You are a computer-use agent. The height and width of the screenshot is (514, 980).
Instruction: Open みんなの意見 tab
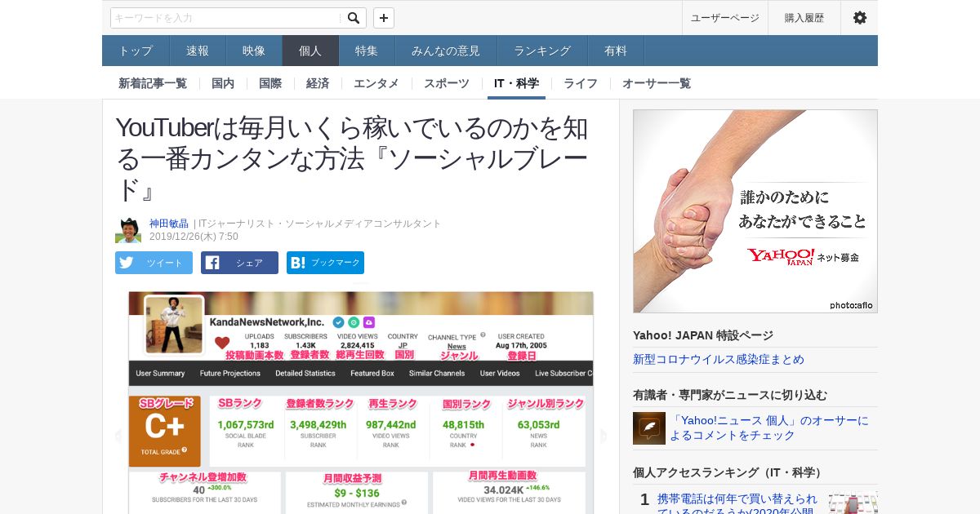(x=446, y=51)
